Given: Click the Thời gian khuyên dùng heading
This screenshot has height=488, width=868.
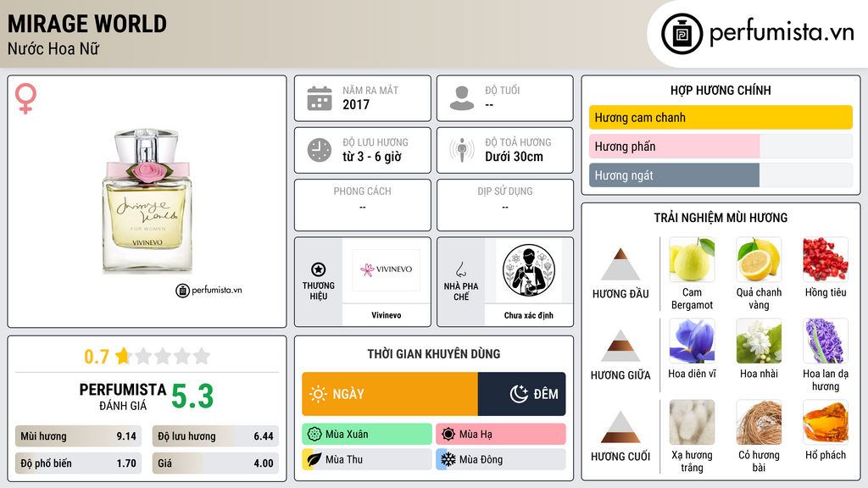Looking at the screenshot, I should [x=434, y=354].
